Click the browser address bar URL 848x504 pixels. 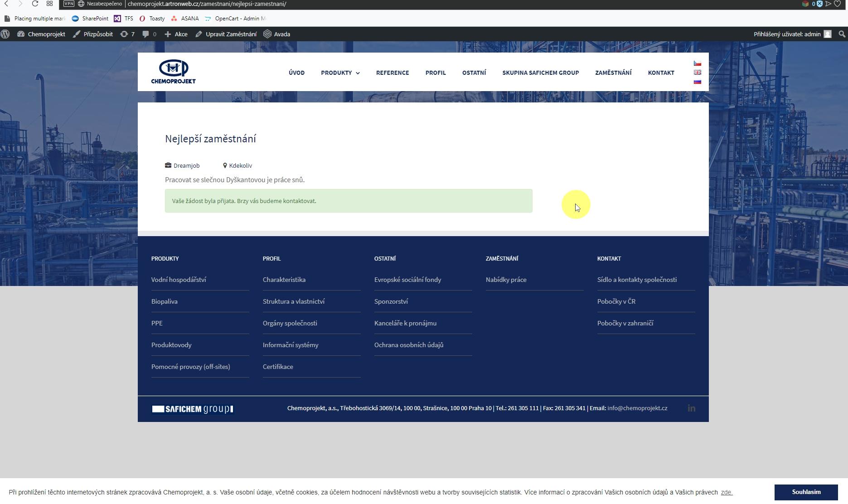point(207,4)
